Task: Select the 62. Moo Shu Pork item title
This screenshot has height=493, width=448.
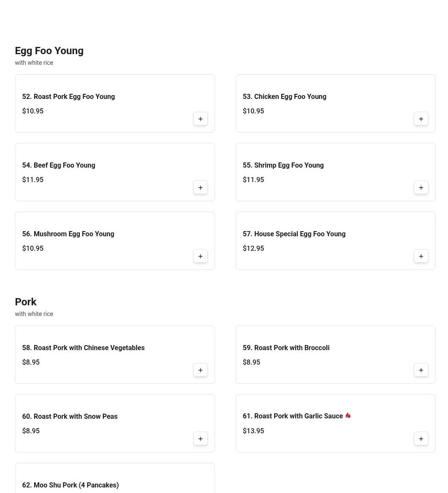Action: (70, 485)
